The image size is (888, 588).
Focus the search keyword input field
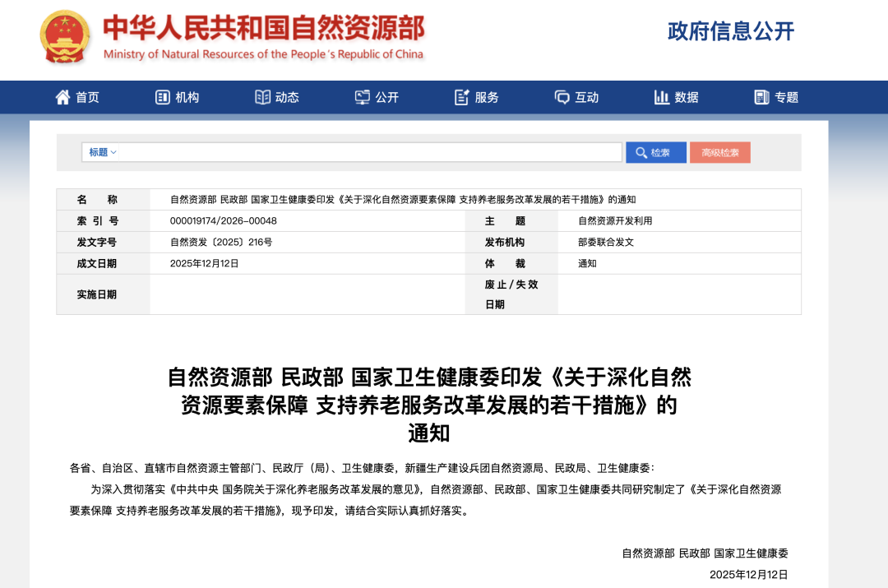(x=370, y=152)
